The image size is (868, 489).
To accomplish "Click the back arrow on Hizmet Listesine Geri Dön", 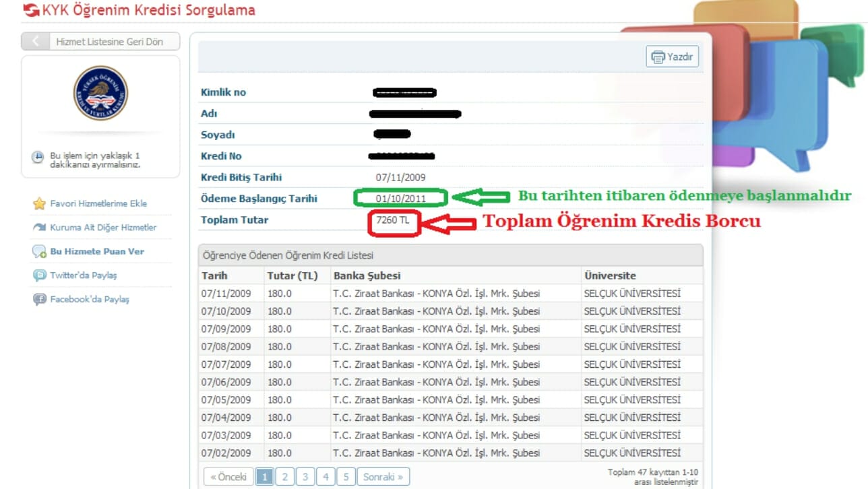I will coord(35,41).
